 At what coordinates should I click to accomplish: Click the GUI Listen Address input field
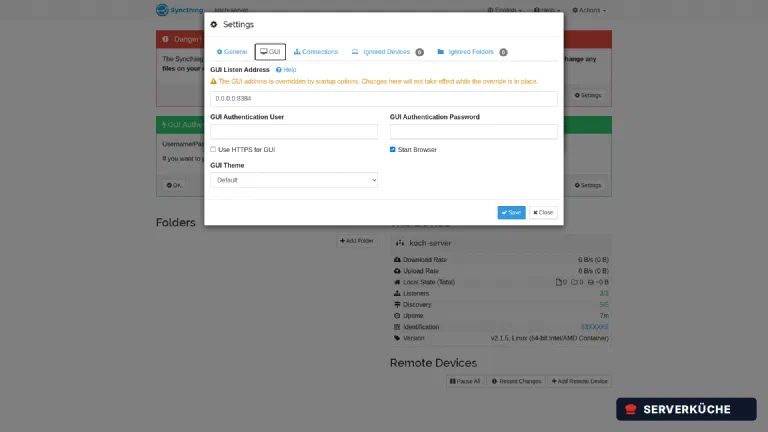click(x=384, y=98)
